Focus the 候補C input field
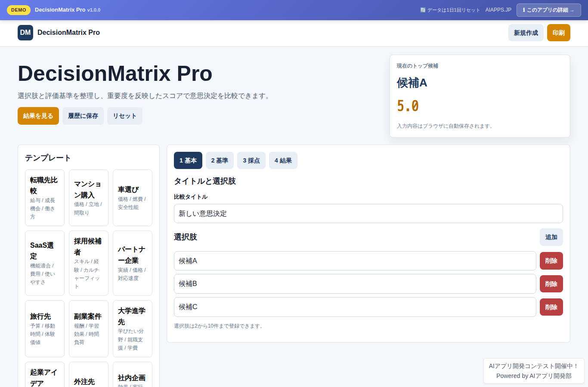 [x=355, y=307]
